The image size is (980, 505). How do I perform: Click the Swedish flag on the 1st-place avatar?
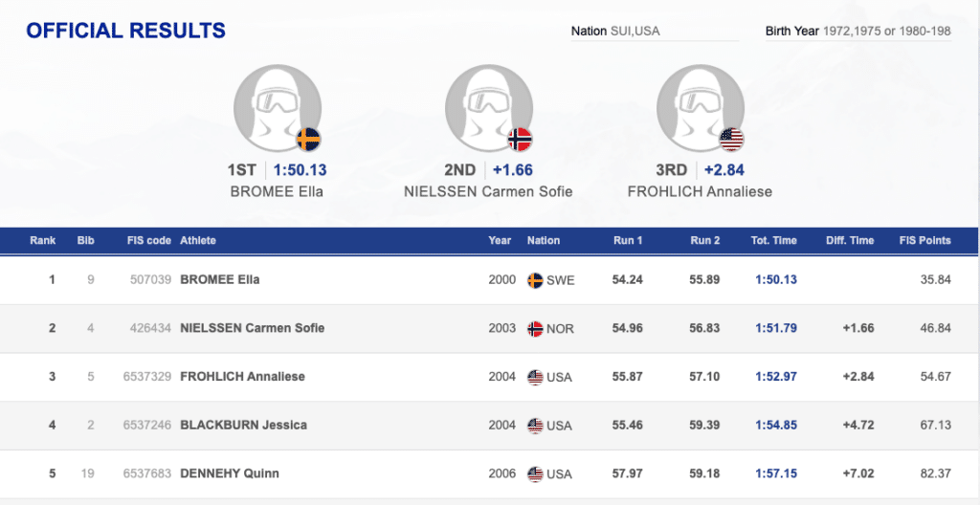(308, 140)
